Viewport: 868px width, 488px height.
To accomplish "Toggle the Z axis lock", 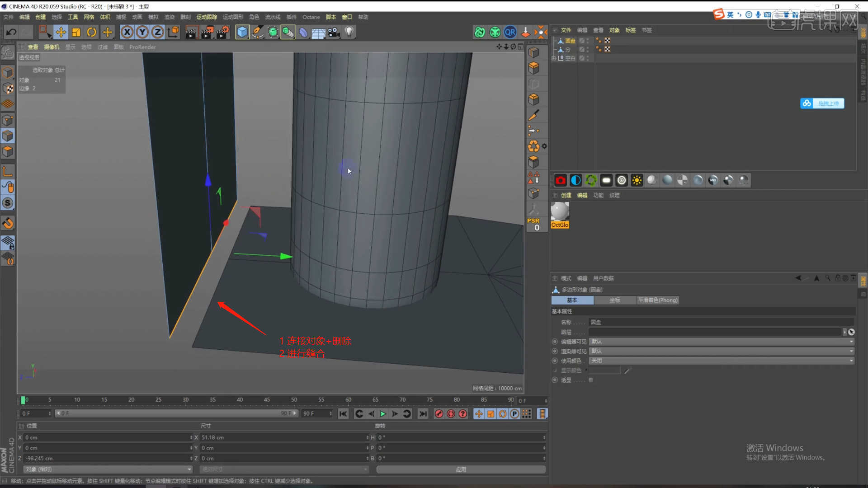I will coord(157,32).
